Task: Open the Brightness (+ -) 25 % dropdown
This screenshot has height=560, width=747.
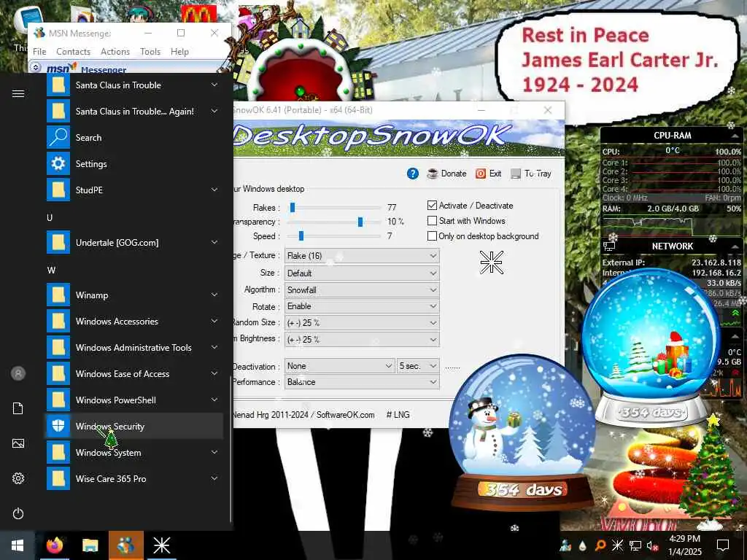Action: [x=362, y=340]
